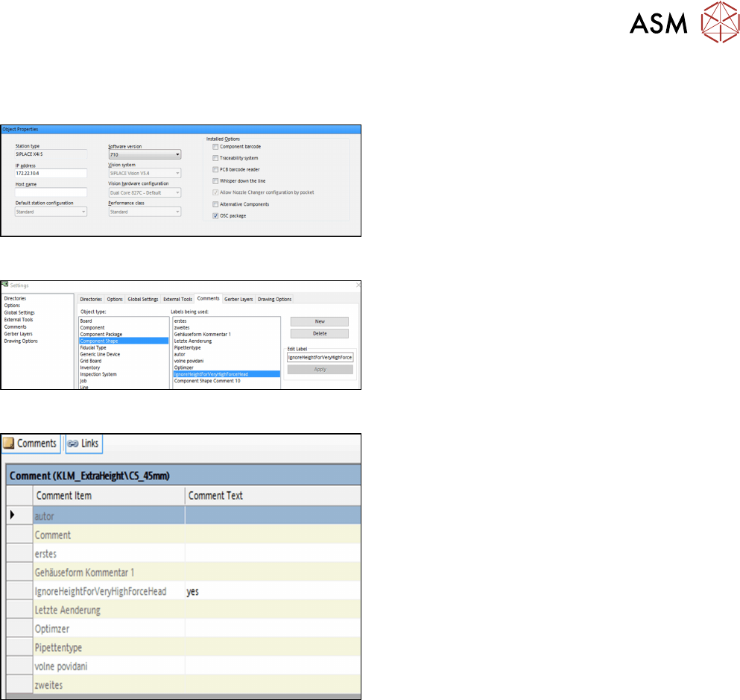Switch to the Gerber Layers tab
Screen dimensions: 740x700
point(238,299)
